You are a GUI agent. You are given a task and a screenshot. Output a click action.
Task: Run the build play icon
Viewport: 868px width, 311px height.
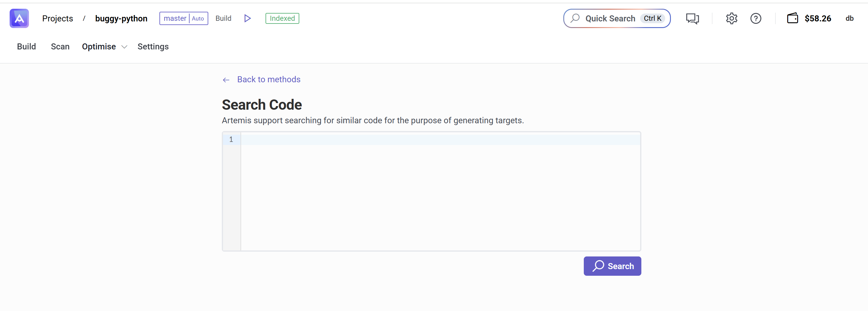tap(248, 18)
